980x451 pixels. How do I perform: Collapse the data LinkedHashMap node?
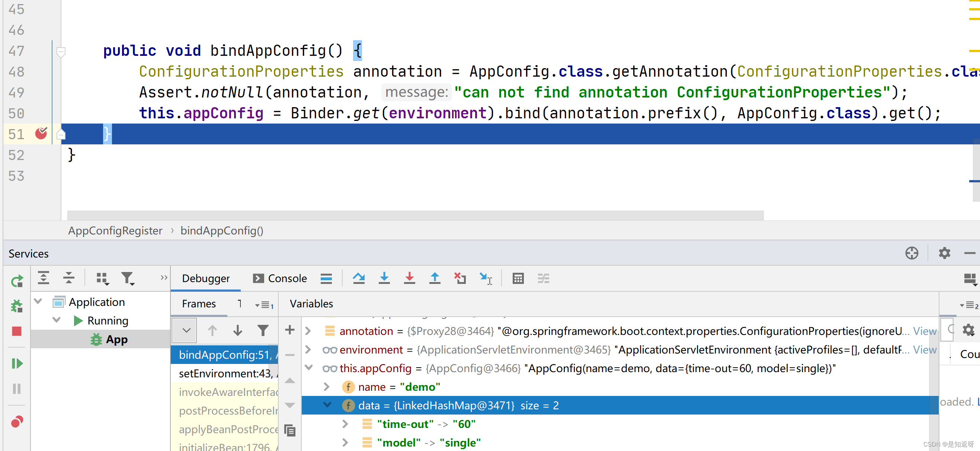[327, 405]
